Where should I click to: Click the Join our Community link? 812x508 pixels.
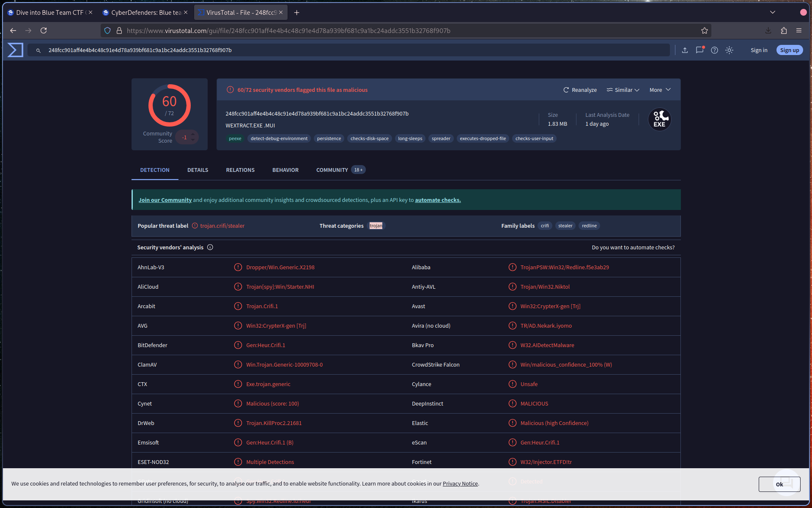(x=165, y=200)
